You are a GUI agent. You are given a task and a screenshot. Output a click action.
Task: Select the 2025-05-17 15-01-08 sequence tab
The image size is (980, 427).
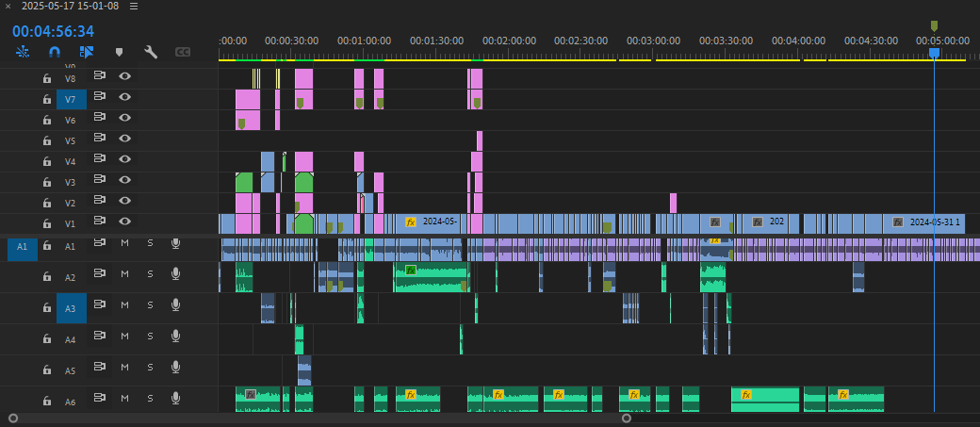point(70,7)
